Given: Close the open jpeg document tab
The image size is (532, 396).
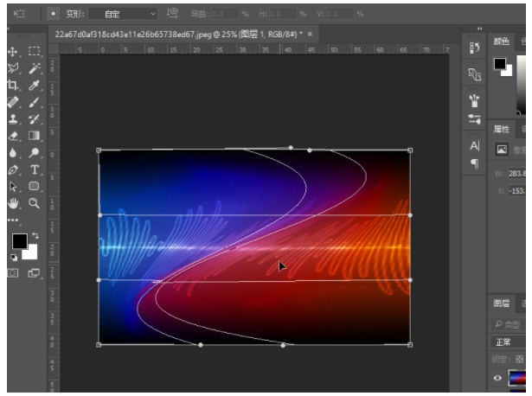Looking at the screenshot, I should (x=311, y=34).
